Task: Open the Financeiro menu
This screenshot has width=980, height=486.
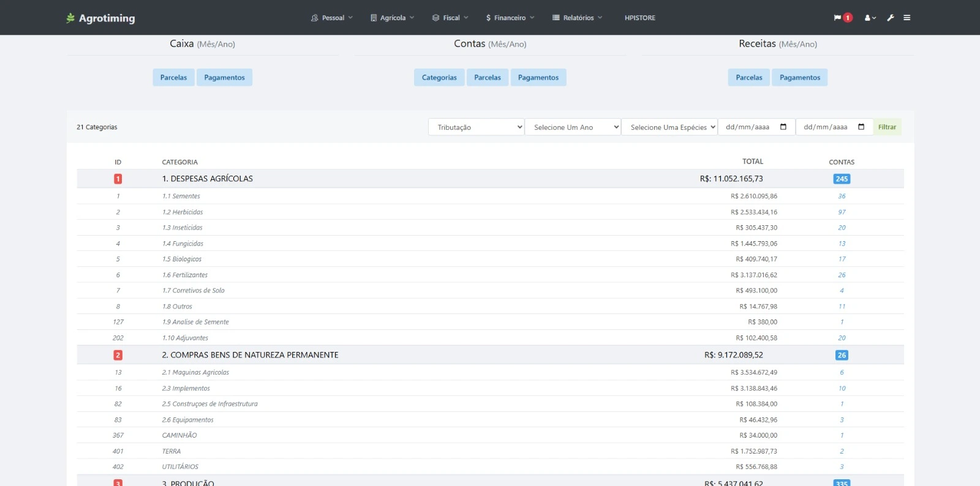Action: click(510, 18)
